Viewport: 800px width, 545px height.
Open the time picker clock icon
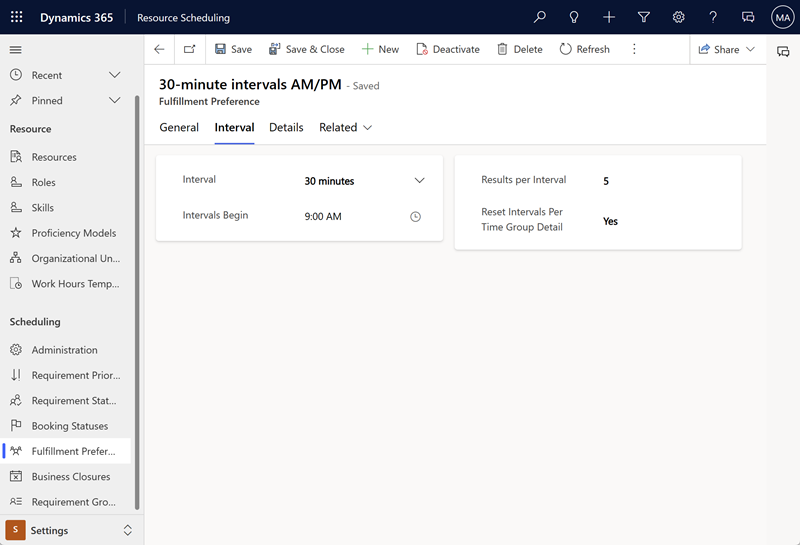tap(416, 217)
